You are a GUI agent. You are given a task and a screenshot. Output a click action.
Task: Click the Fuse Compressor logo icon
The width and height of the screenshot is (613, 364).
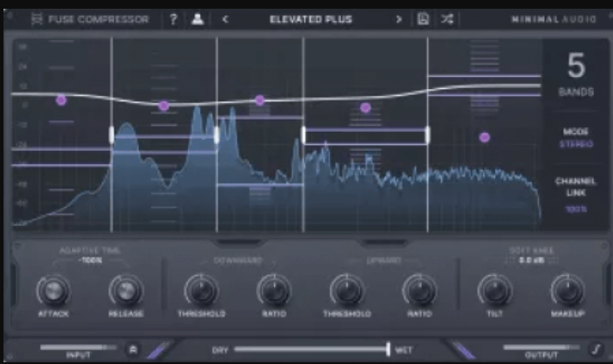38,19
